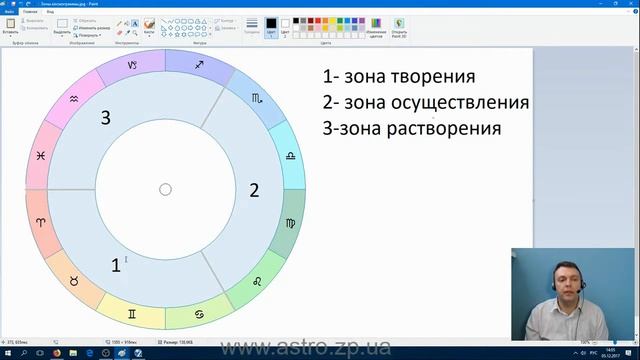This screenshot has width=640, height=360.
Task: Open the Select dropdown arrow
Action: (x=62, y=36)
